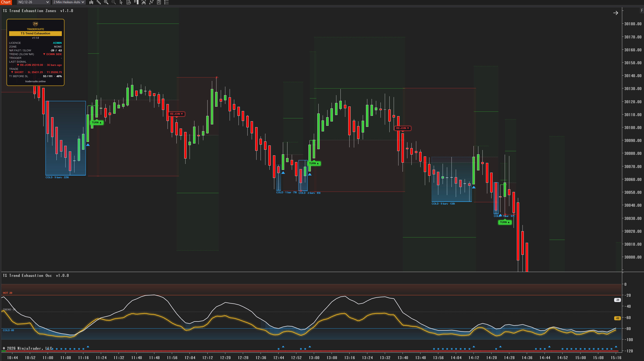Screen dimensions: 644x361
Task: Click the COLD · 2 bars · 95t label
Action: coord(309,193)
